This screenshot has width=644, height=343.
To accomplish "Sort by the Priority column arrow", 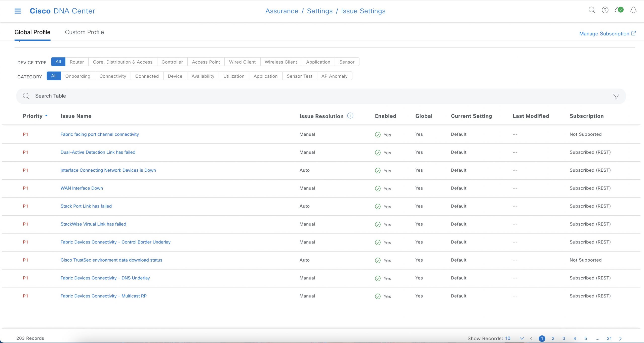I will click(x=46, y=116).
